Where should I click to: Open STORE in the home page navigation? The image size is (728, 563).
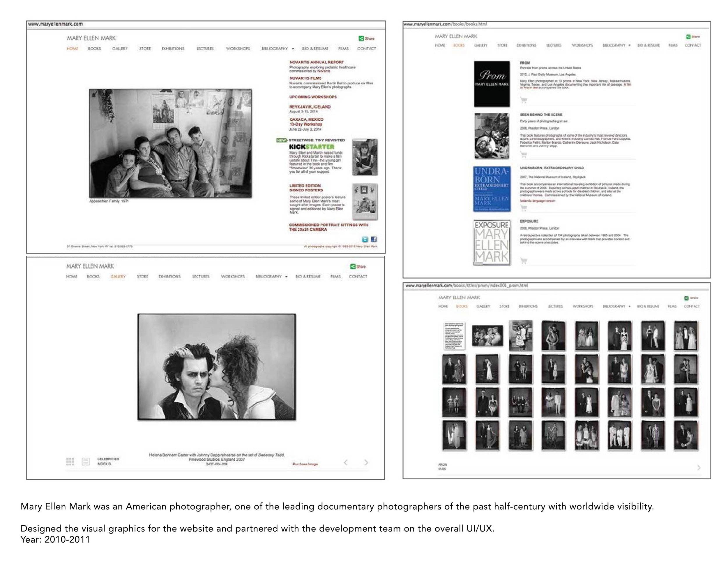pos(145,49)
